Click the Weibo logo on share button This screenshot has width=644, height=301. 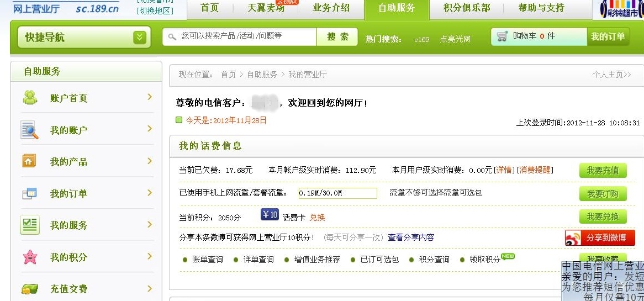click(x=574, y=238)
